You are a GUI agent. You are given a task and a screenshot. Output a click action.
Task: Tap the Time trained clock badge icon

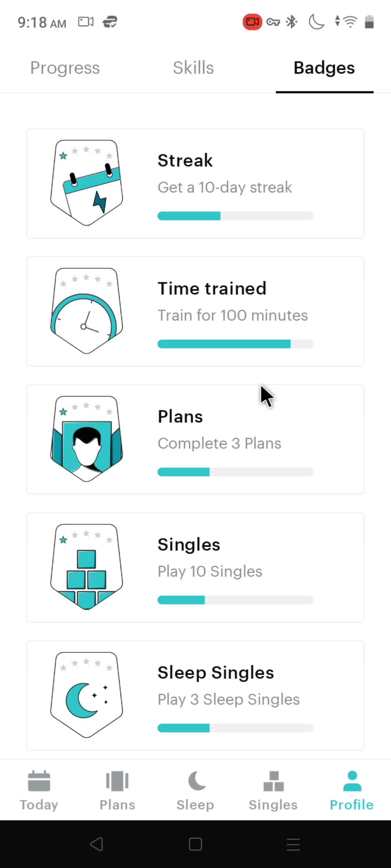87,311
